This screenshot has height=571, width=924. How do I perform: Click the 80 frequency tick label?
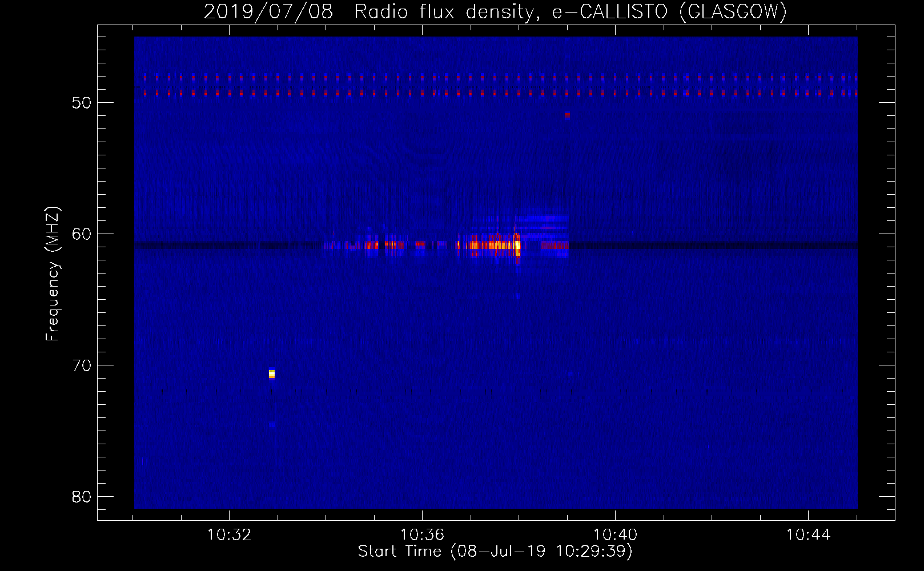pos(82,497)
